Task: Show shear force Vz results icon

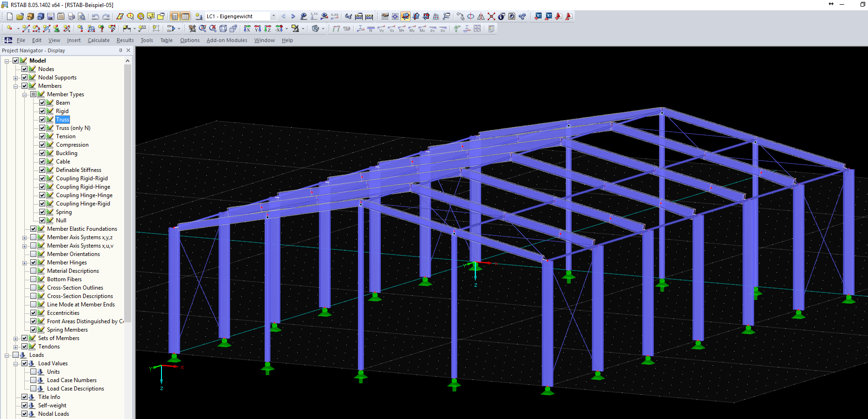Action: 392,28
